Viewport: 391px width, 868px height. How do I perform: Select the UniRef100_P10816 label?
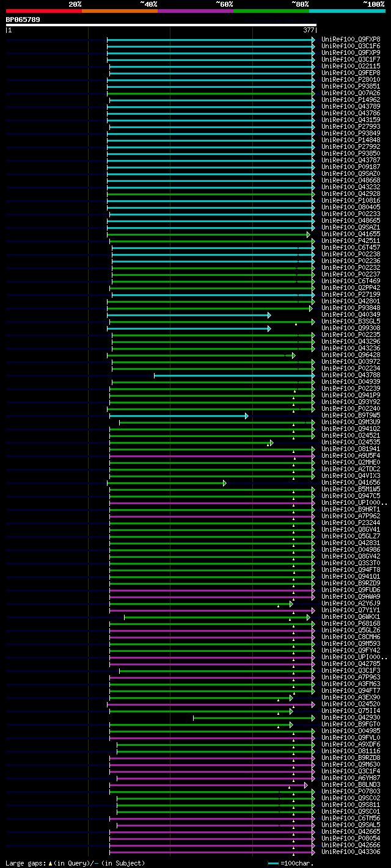click(x=351, y=201)
